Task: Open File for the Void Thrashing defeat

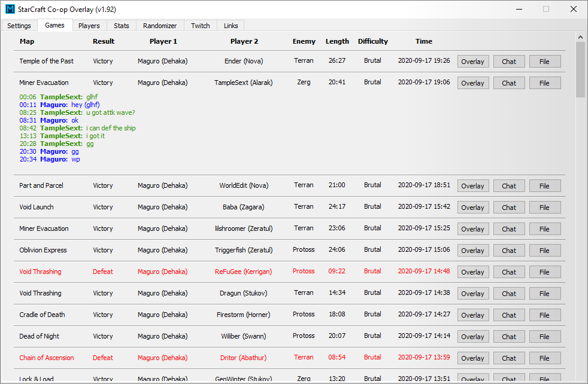Action: click(x=545, y=272)
